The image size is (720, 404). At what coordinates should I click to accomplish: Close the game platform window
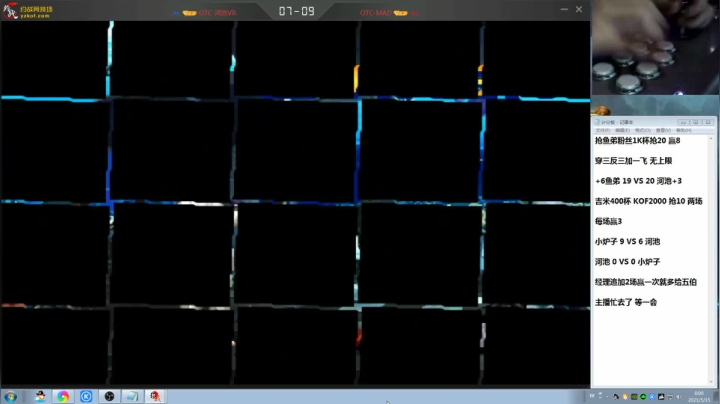click(579, 9)
